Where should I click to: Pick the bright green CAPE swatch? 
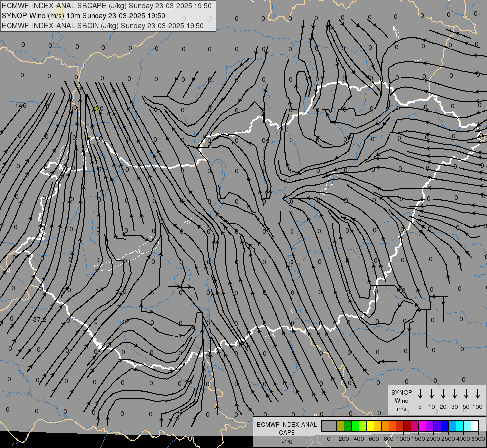[355, 426]
